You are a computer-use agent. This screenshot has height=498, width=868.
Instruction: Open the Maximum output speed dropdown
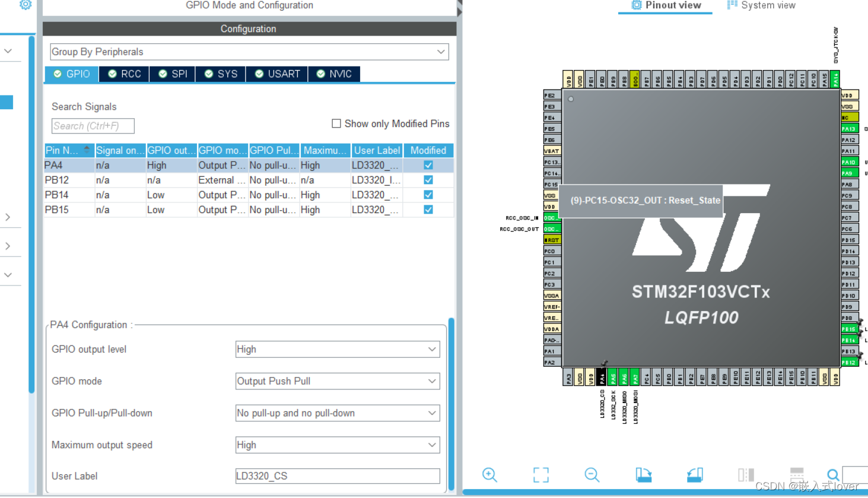(338, 445)
